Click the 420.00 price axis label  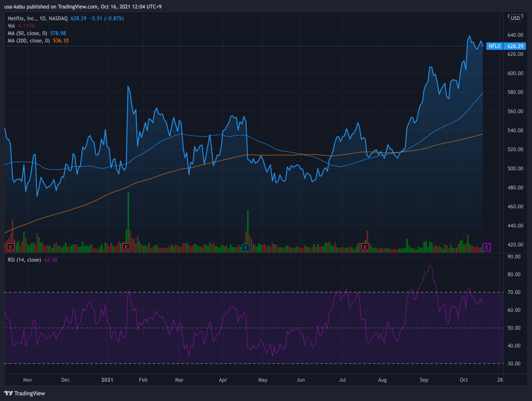[x=516, y=245]
